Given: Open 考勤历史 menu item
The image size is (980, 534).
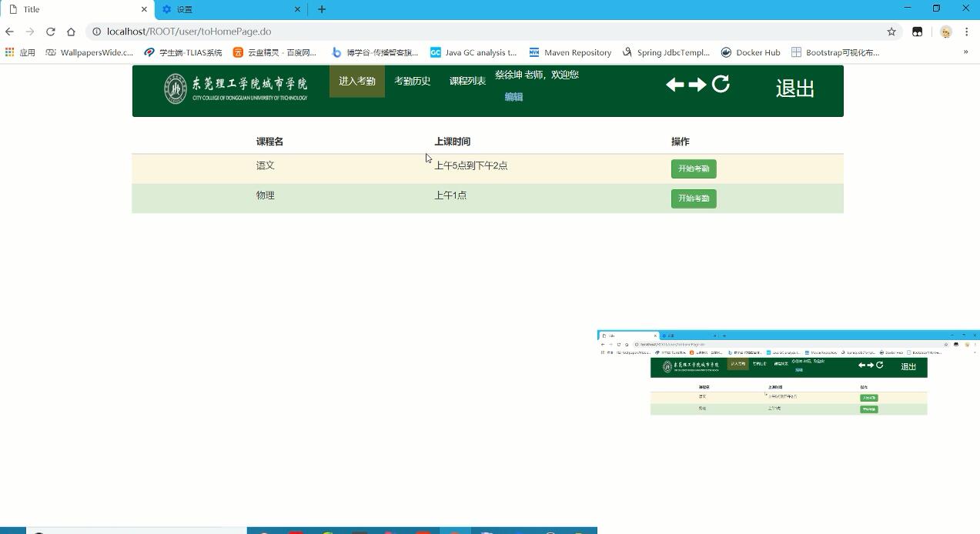Looking at the screenshot, I should (x=413, y=82).
